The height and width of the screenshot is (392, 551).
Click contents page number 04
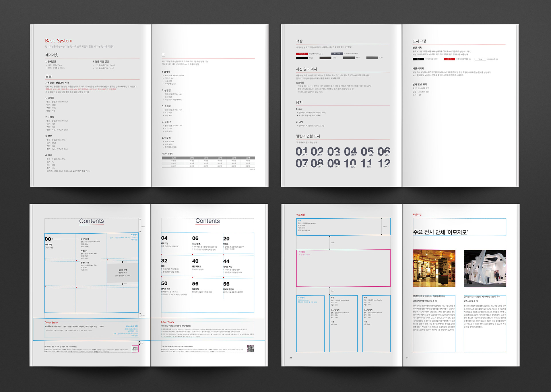tap(164, 238)
